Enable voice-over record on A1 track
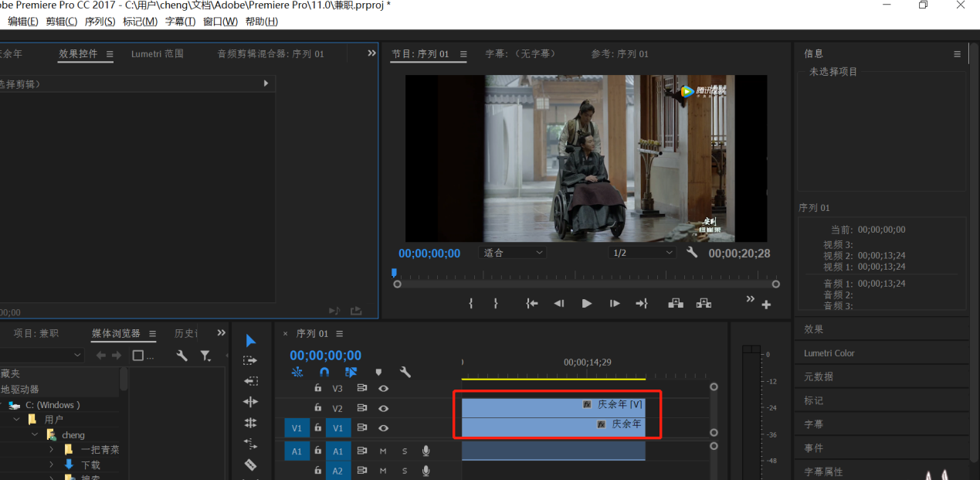 point(426,451)
